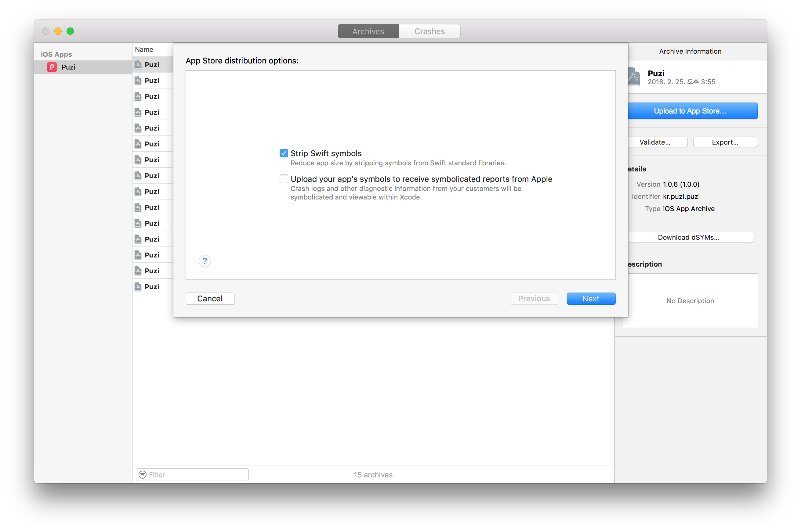The width and height of the screenshot is (801, 532).
Task: Uncheck the Strip Swift symbols checkbox
Action: point(284,153)
